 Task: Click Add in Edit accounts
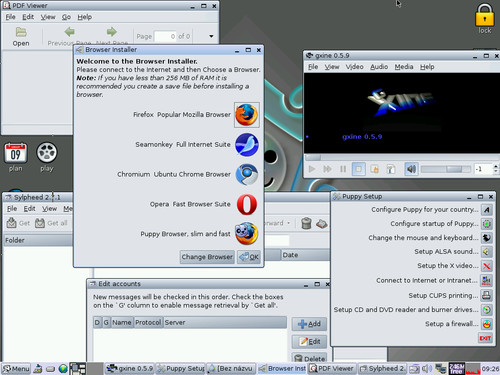click(309, 324)
